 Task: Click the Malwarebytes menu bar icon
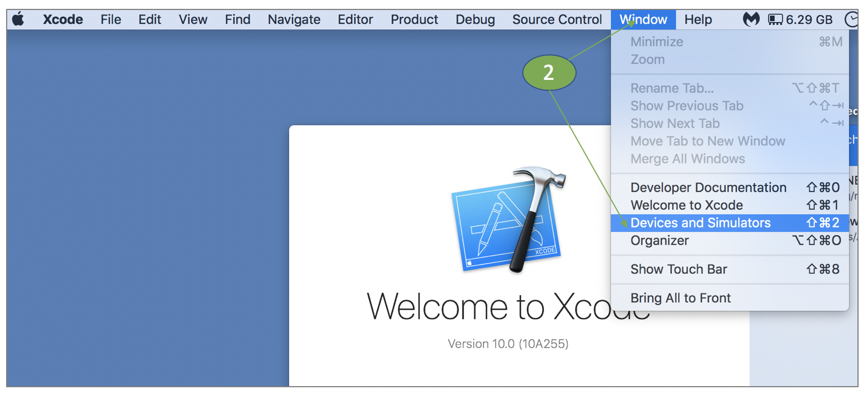click(x=751, y=19)
